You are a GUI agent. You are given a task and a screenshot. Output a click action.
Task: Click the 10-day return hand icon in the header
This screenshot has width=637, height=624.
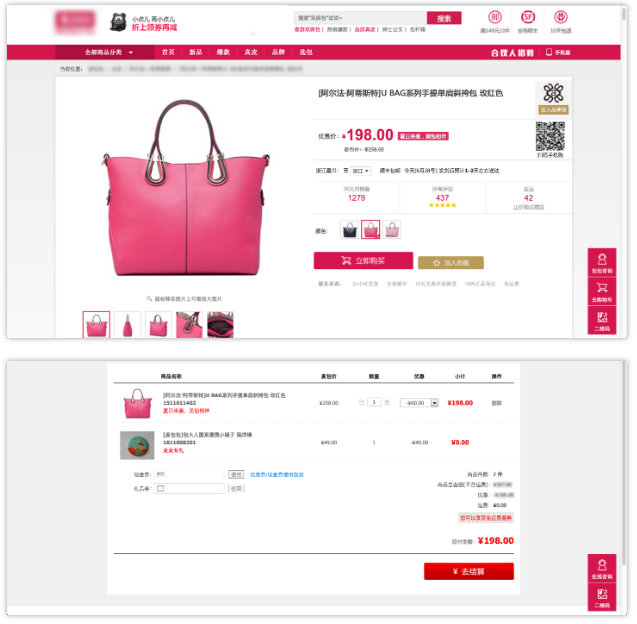coord(561,17)
